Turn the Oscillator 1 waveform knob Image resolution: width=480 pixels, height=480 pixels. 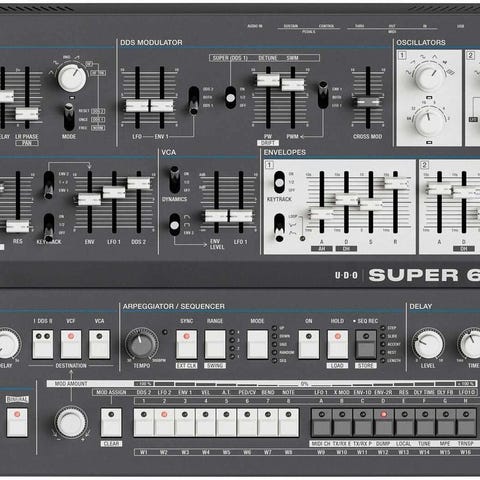click(x=429, y=77)
